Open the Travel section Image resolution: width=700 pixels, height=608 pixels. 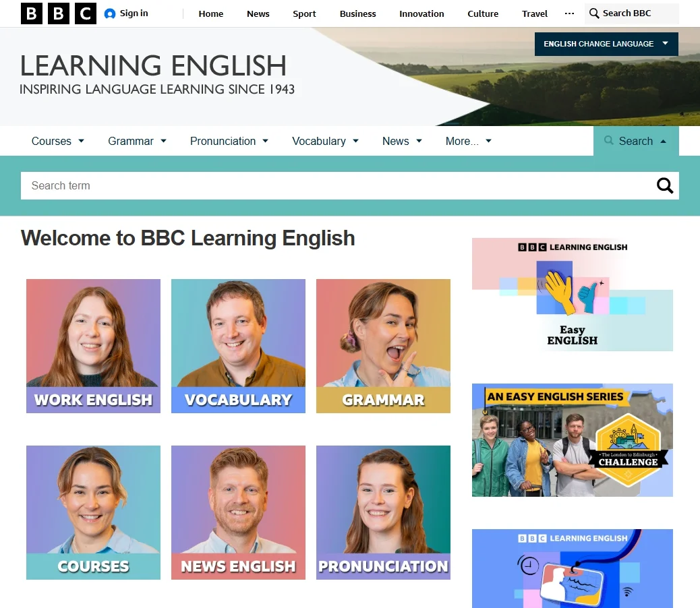534,14
